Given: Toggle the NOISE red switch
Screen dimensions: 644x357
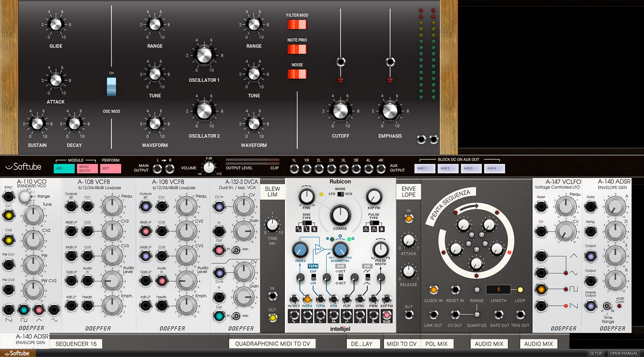Looking at the screenshot, I should 297,74.
